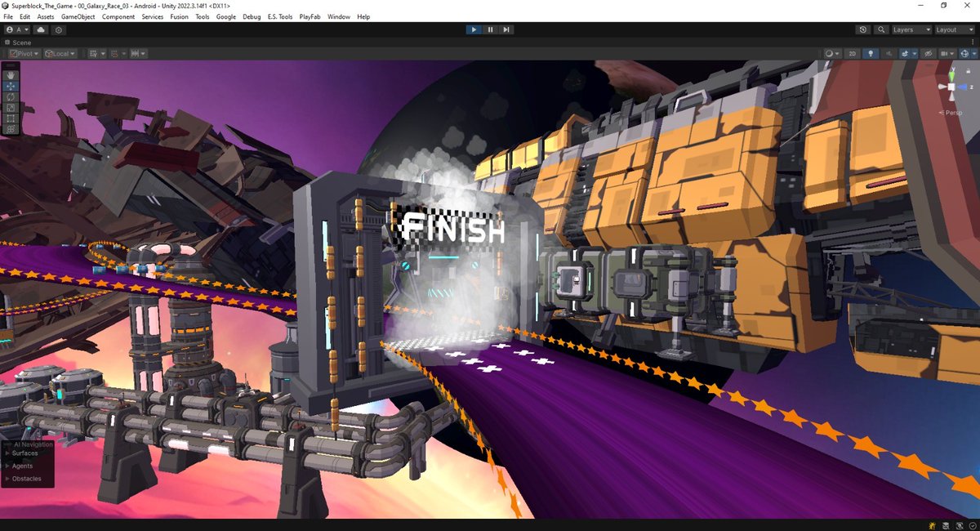Open the PlayFab menu
Screen dimensions: 980x531
click(x=310, y=16)
